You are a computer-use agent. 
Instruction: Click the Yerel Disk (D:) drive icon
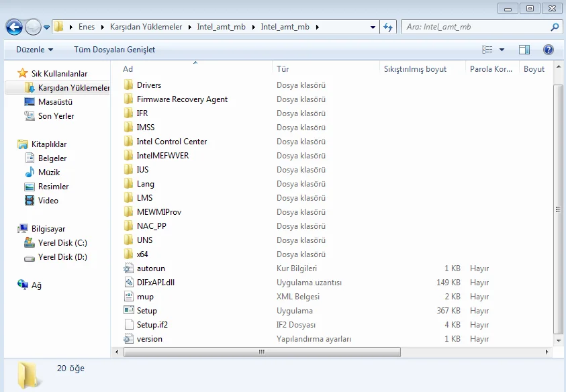point(30,257)
